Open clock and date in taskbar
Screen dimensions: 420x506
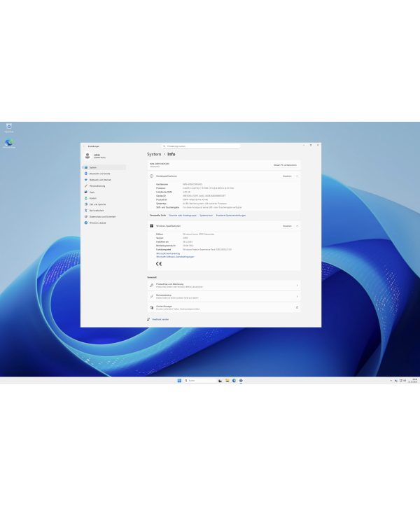(x=412, y=381)
